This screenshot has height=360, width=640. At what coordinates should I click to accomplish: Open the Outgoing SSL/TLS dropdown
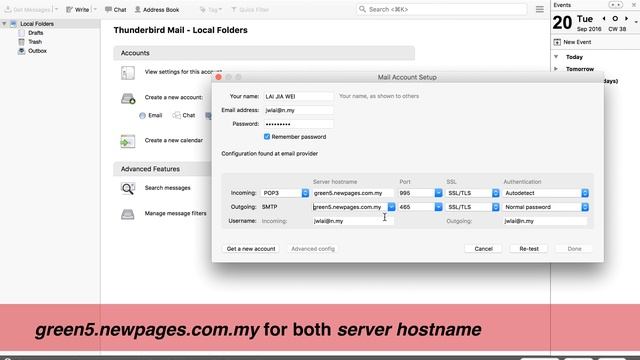tap(472, 207)
